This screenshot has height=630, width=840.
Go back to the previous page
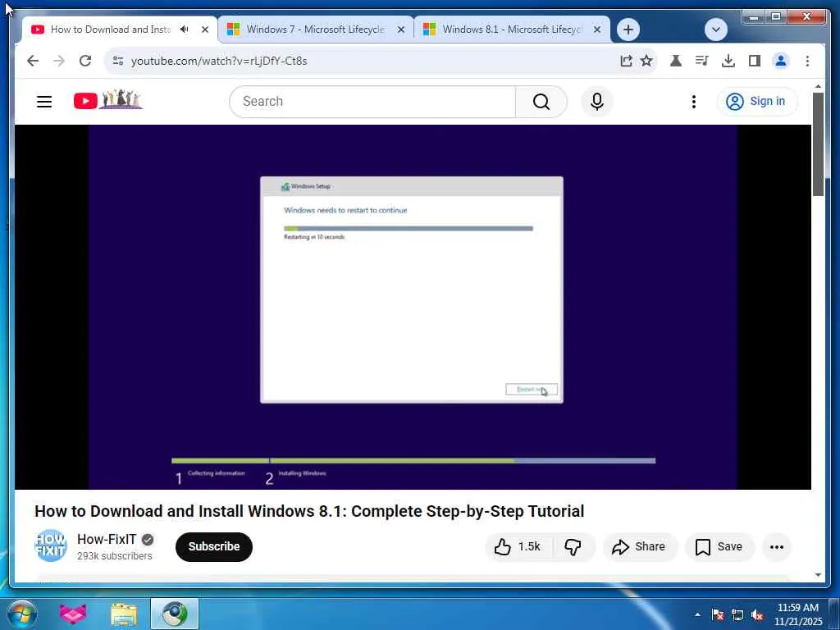click(x=33, y=61)
